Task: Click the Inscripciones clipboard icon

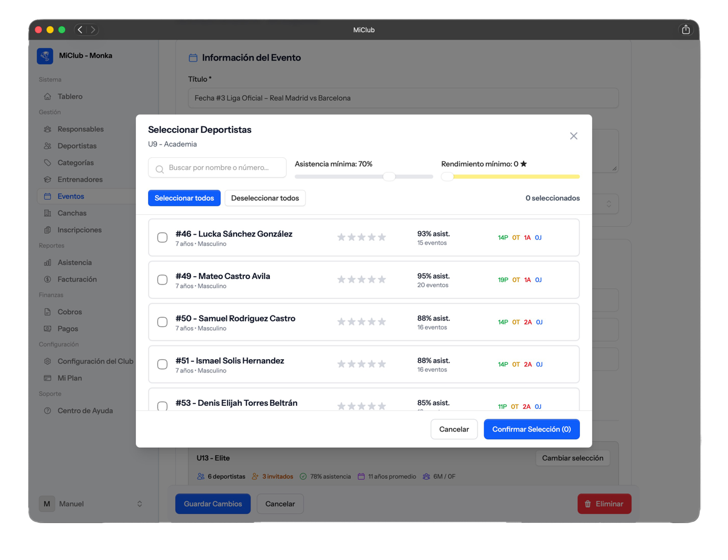Action: coord(47,230)
